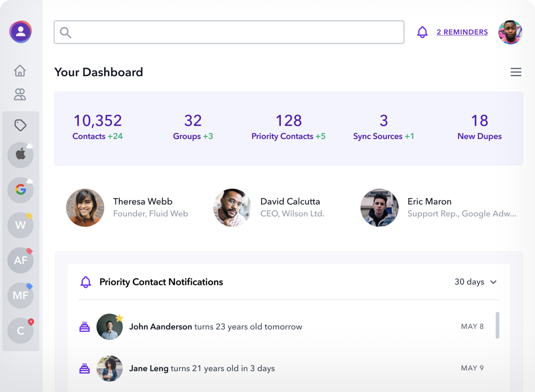Image resolution: width=535 pixels, height=392 pixels.
Task: Click the Home icon in sidebar
Action: tap(20, 71)
